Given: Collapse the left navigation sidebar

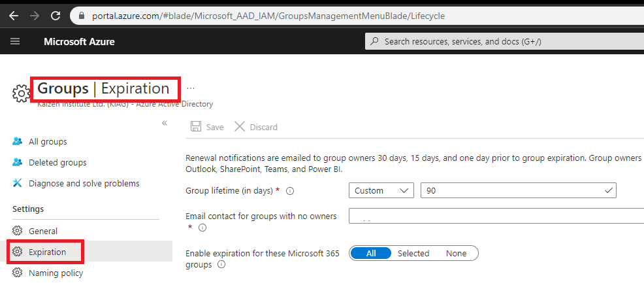Looking at the screenshot, I should coord(165,123).
